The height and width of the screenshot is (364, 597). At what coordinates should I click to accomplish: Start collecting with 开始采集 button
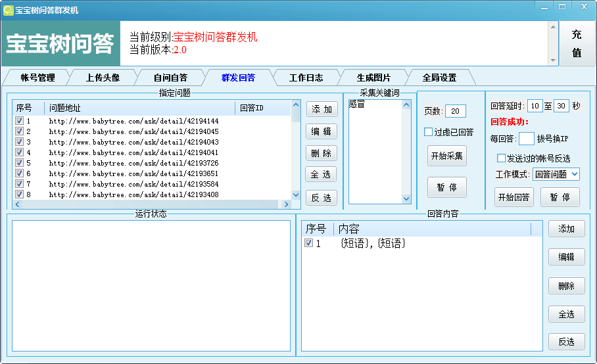coord(447,156)
